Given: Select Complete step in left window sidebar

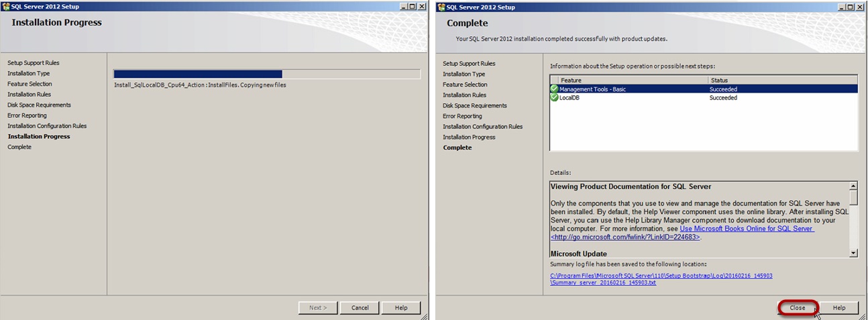Looking at the screenshot, I should pyautogui.click(x=19, y=147).
